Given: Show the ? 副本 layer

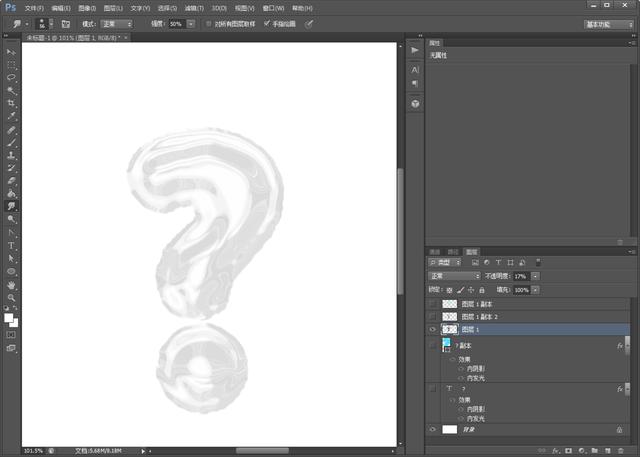Looking at the screenshot, I should point(433,345).
